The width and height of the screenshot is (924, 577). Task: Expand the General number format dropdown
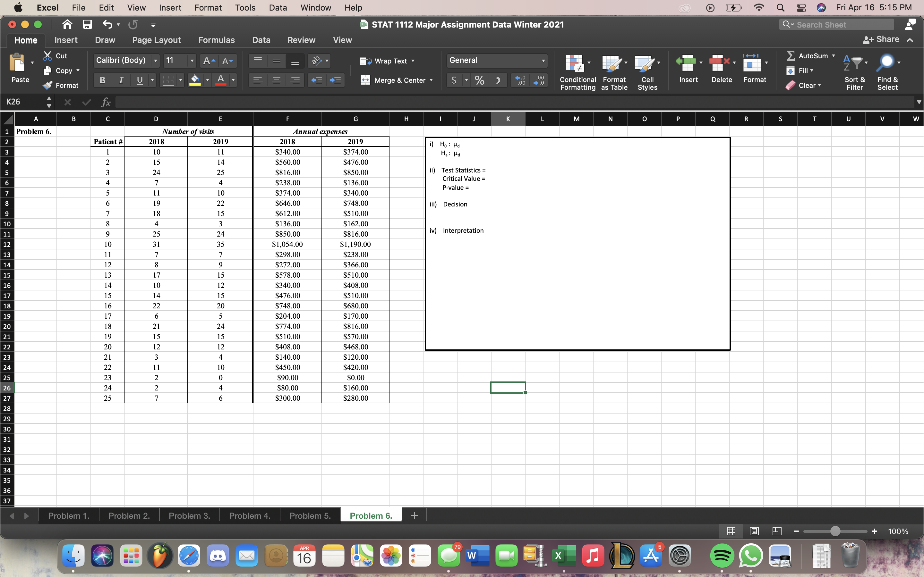543,60
